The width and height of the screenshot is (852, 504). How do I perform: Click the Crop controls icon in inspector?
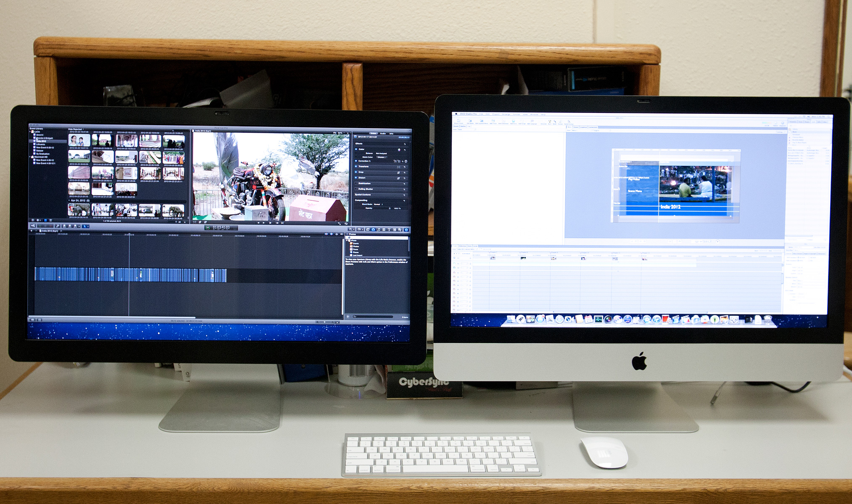(398, 173)
